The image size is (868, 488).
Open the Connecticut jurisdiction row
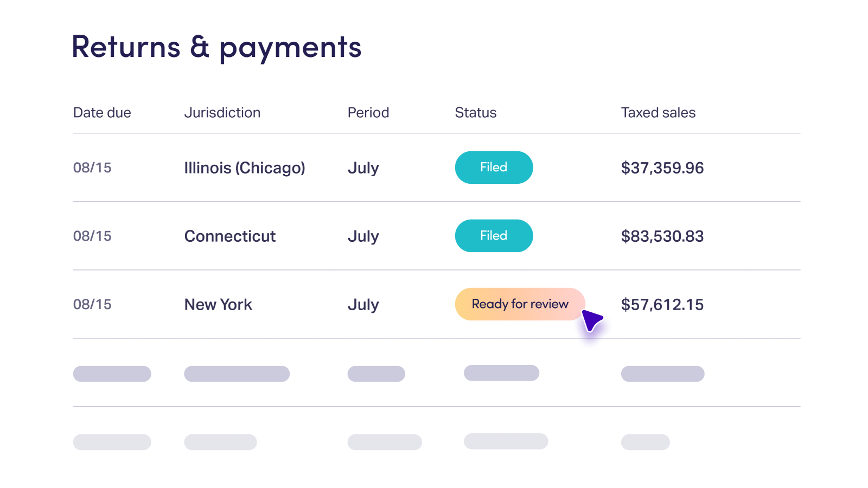230,236
